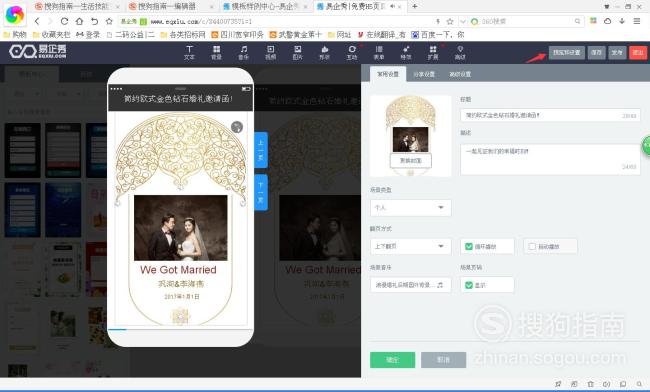Click the green 确定 confirm button
The image size is (650, 392).
pos(392,360)
